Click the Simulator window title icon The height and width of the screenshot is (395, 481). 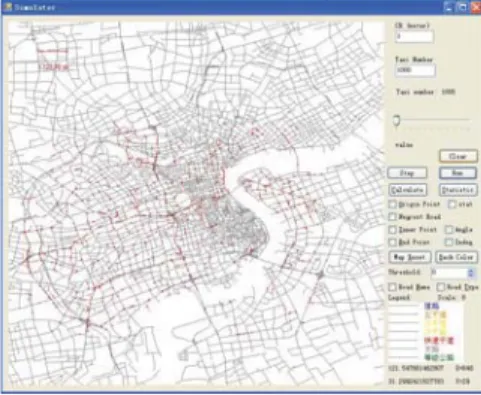click(8, 7)
